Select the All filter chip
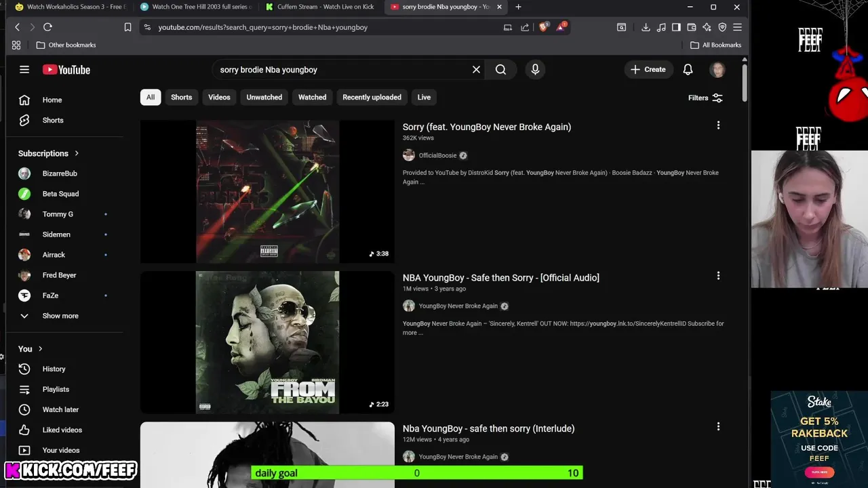The image size is (868, 488). click(x=151, y=97)
